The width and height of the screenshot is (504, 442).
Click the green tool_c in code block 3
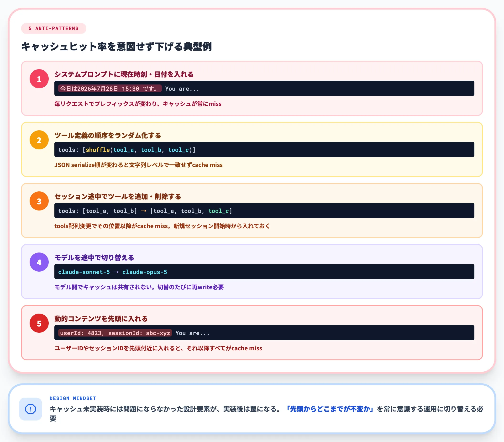219,211
